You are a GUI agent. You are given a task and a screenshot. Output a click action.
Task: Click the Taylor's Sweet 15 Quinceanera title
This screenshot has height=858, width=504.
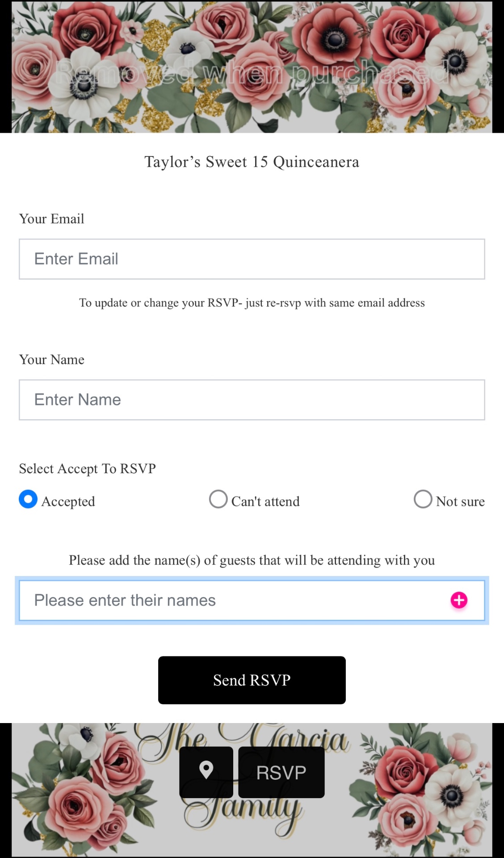(252, 162)
